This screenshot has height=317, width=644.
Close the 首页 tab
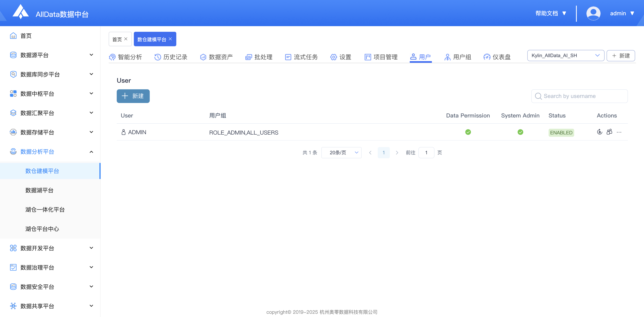tap(126, 39)
